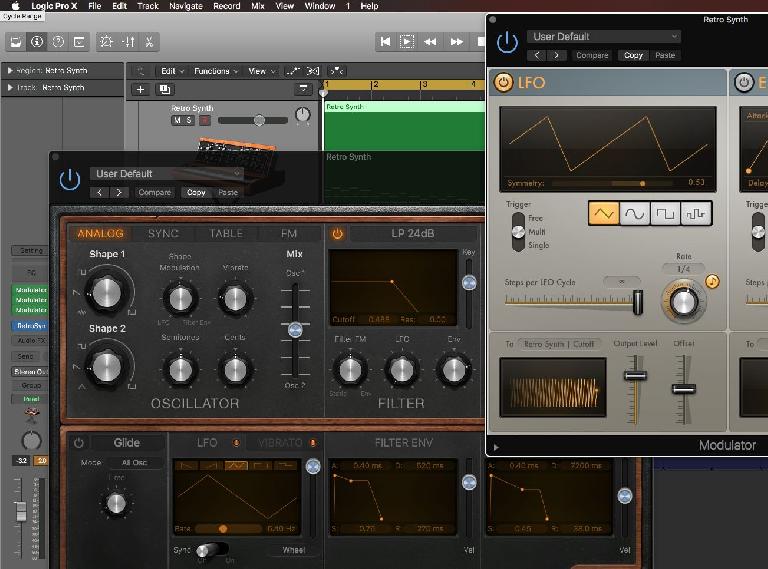Click Compare in Retro Synth header
The height and width of the screenshot is (569, 768).
coord(155,192)
